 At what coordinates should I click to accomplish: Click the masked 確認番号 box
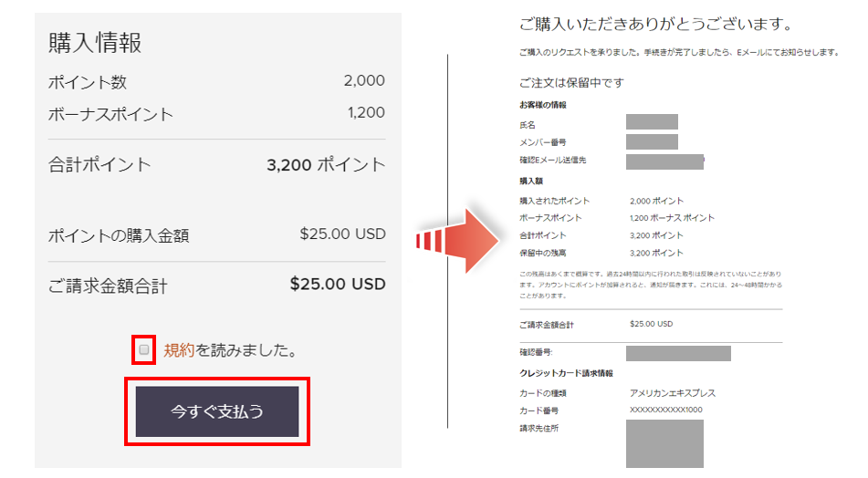tap(679, 353)
